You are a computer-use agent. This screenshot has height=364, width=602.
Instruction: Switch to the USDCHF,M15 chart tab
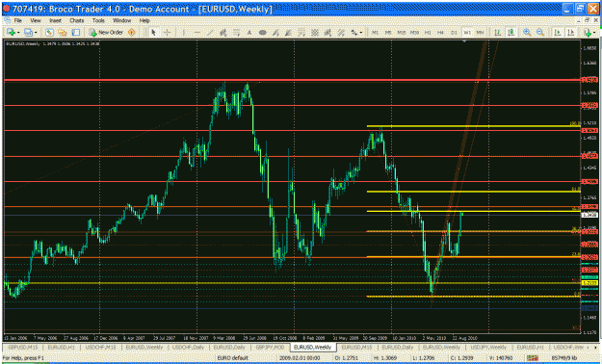point(101,347)
